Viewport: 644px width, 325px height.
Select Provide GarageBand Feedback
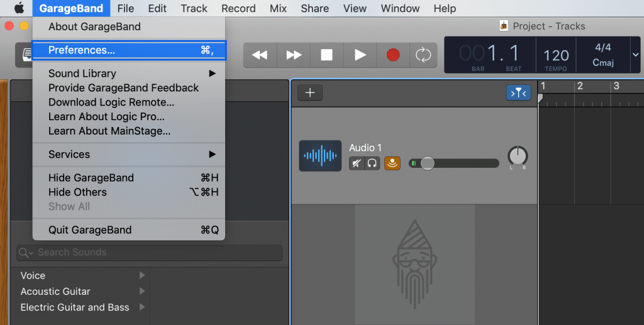coord(129,88)
